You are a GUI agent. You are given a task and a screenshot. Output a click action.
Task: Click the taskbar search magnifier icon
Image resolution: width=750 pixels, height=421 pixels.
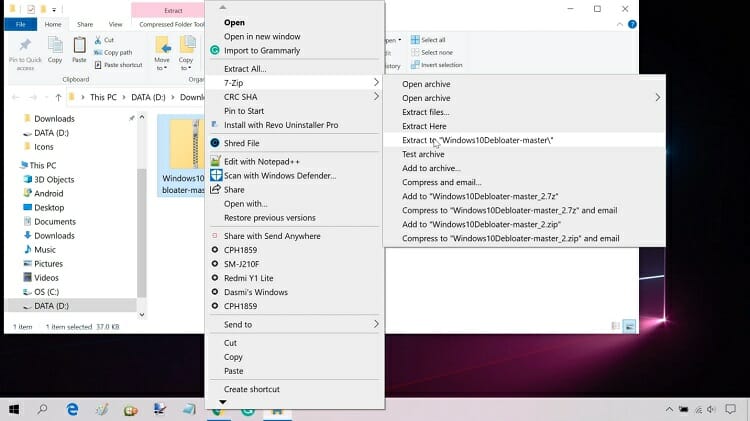tap(43, 409)
